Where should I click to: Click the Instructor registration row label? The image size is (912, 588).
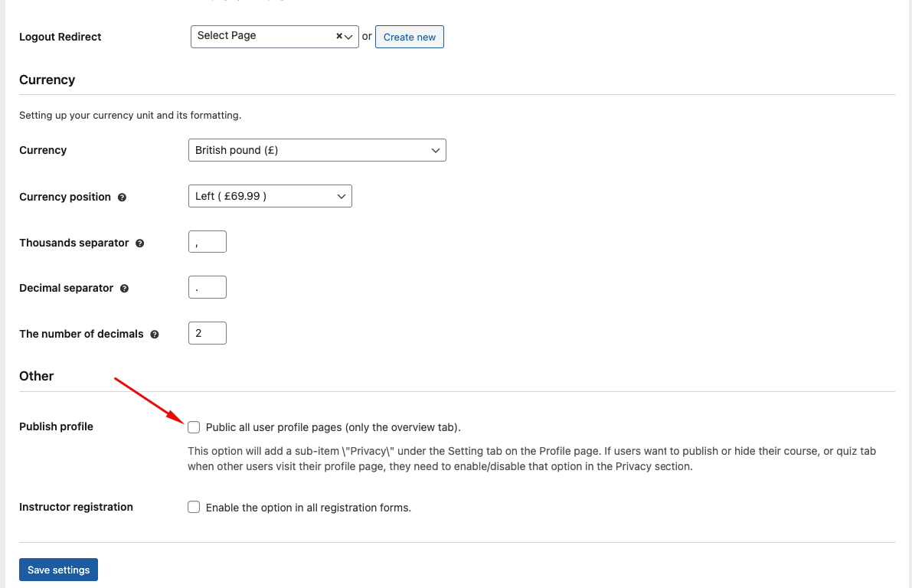coord(77,507)
